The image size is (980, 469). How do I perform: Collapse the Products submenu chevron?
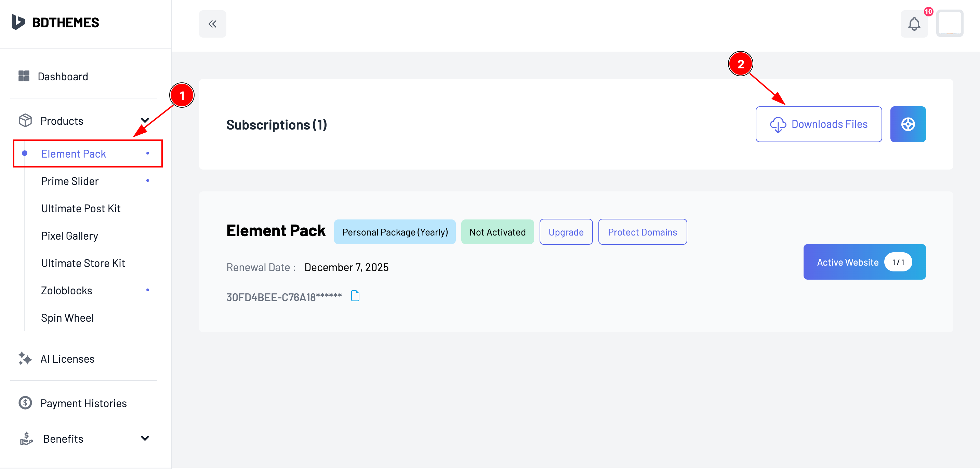click(x=145, y=121)
